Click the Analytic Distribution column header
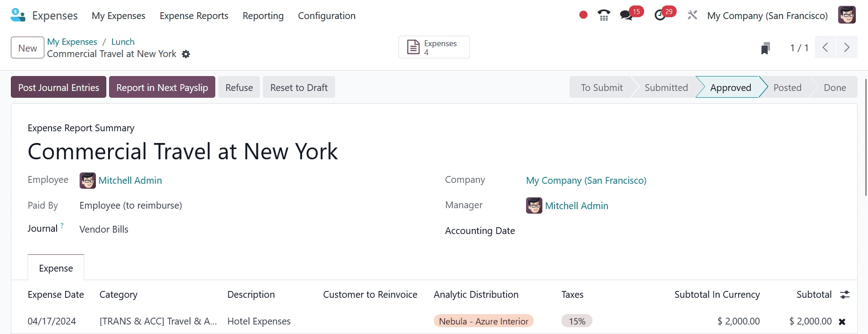This screenshot has width=868, height=334. (476, 295)
